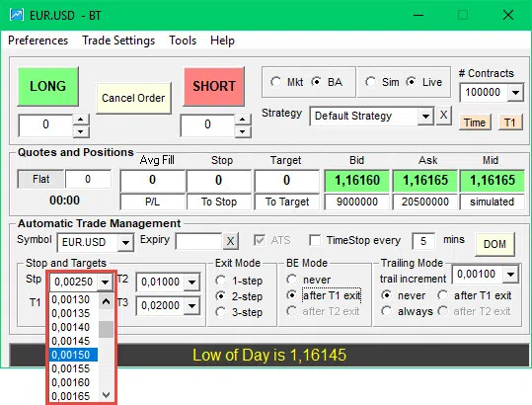Screen dimensions: 532x405
Task: Click the Flat position button
Action: pyautogui.click(x=40, y=179)
